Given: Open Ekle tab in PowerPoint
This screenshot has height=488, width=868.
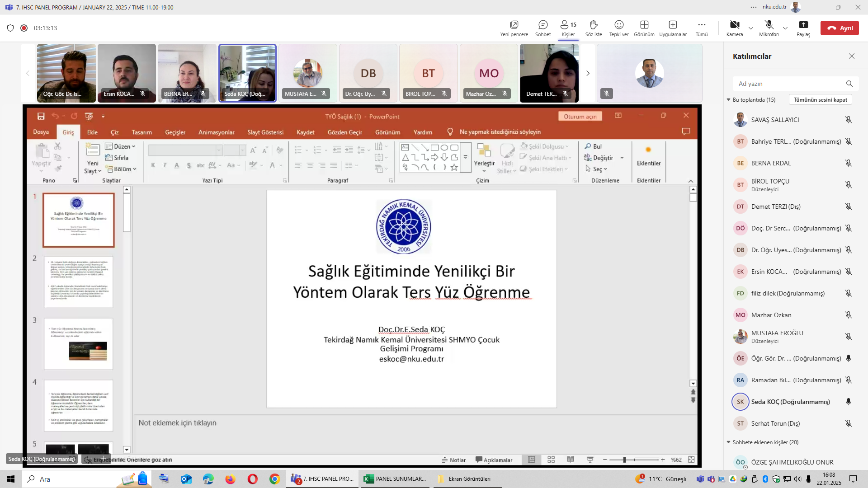Looking at the screenshot, I should pos(92,132).
